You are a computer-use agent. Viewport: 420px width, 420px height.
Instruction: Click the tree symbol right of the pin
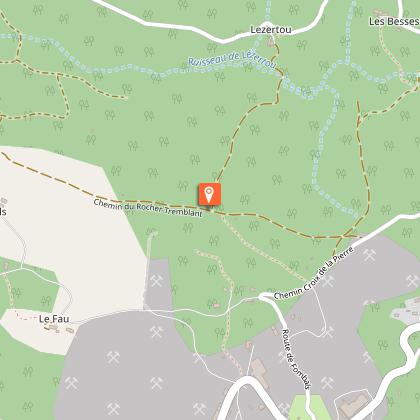point(245,200)
